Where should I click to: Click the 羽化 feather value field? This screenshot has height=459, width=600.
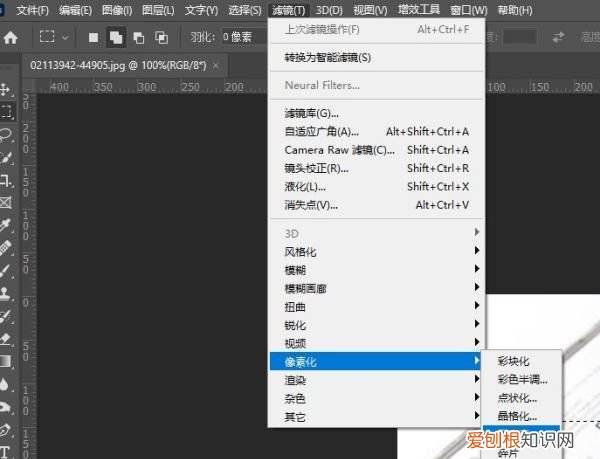pos(244,37)
